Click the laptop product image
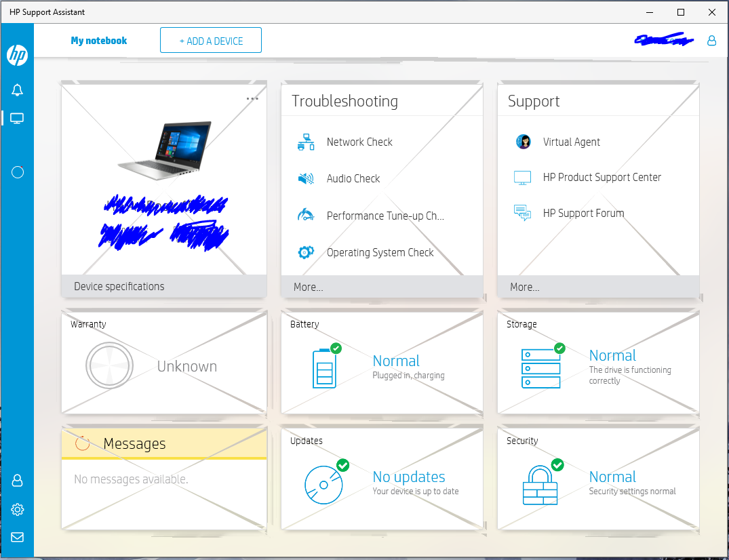This screenshot has height=560, width=729. tap(164, 151)
